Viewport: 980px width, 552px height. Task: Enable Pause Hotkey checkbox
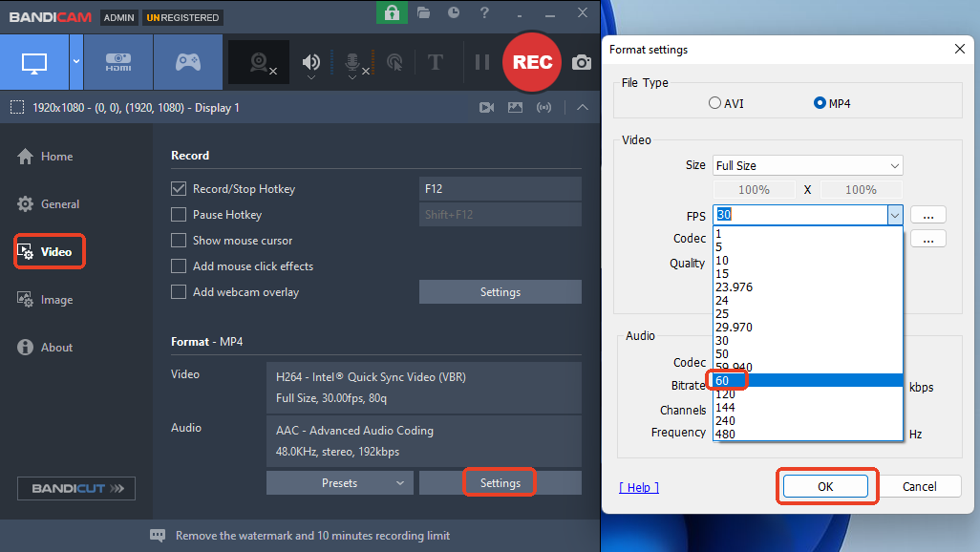point(179,215)
